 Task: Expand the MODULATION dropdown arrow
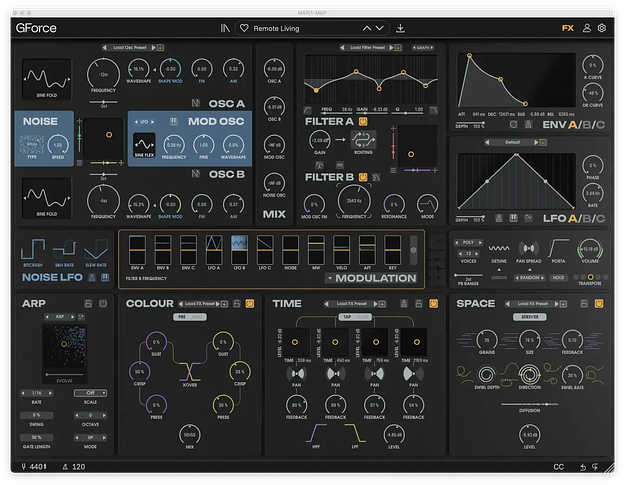pyautogui.click(x=330, y=278)
